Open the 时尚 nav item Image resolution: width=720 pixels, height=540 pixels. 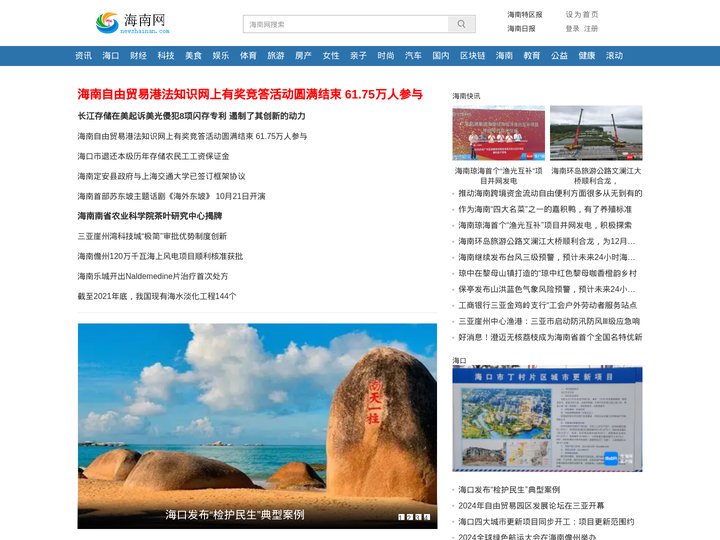tap(386, 56)
